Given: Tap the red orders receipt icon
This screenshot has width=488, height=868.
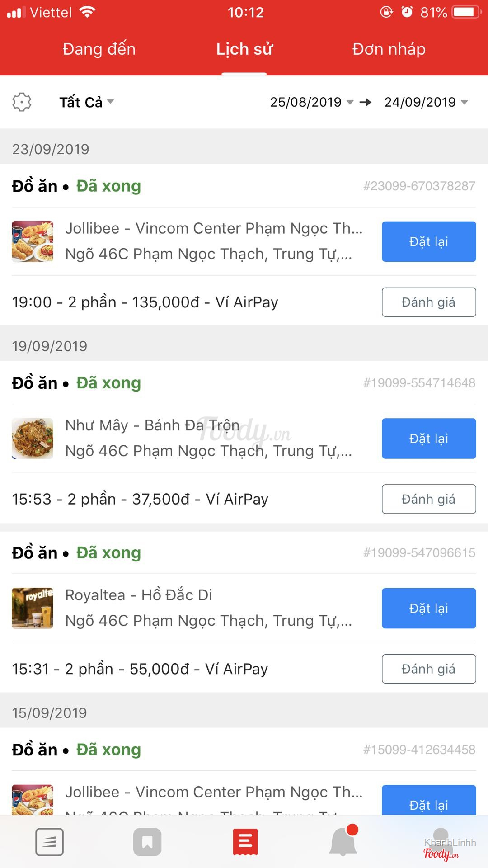Looking at the screenshot, I should (245, 842).
